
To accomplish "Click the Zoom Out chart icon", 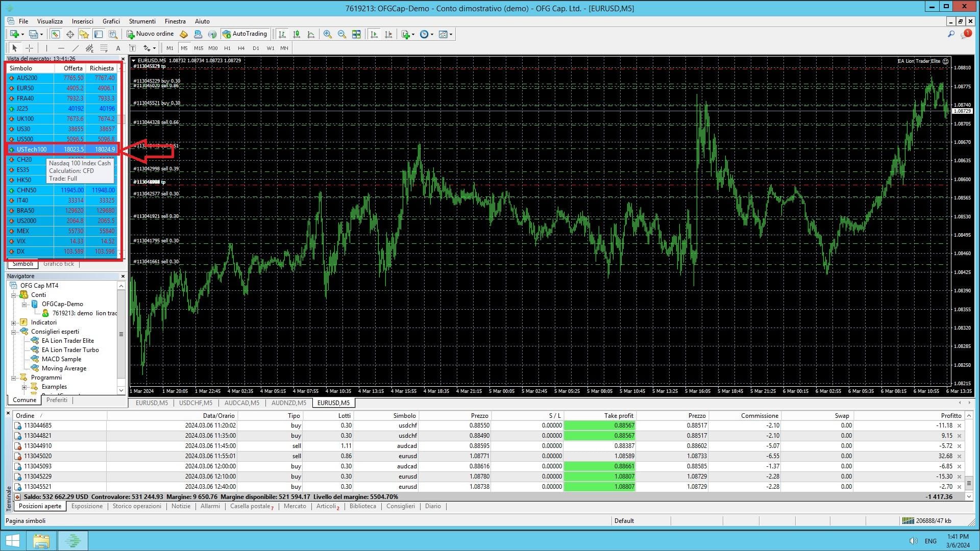I will click(x=342, y=34).
